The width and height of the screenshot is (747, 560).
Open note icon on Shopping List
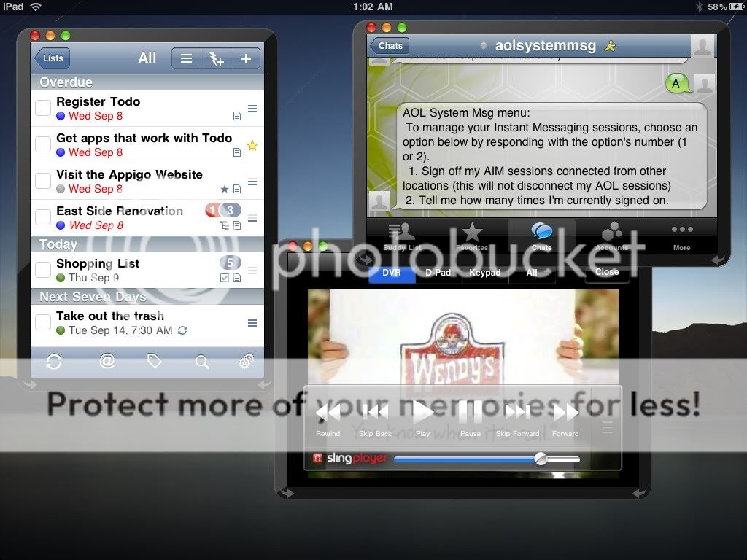[x=237, y=278]
